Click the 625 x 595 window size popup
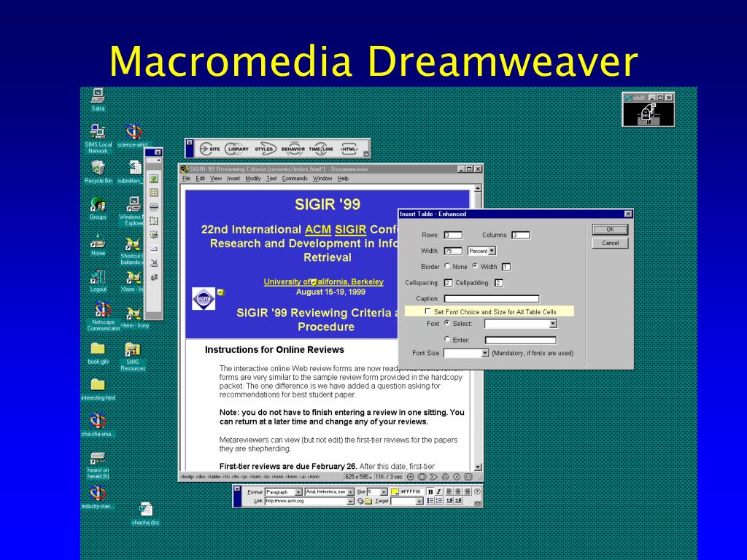The image size is (747, 560). point(358,477)
